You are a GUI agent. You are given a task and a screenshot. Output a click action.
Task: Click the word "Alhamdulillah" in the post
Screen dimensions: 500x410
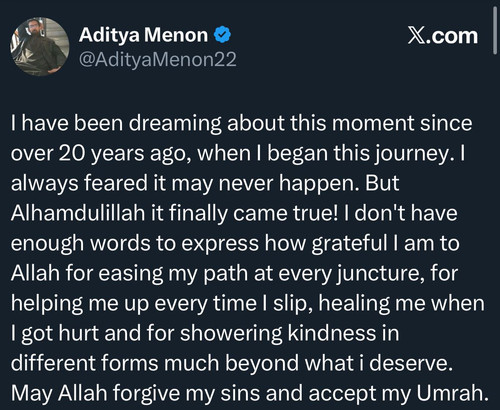tap(78, 213)
